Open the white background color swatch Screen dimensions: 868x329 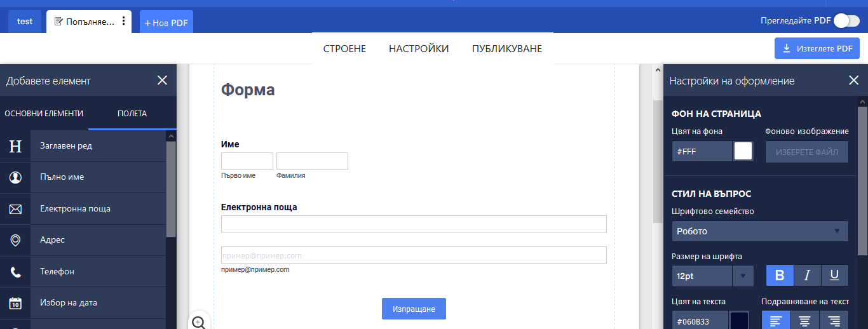(743, 151)
